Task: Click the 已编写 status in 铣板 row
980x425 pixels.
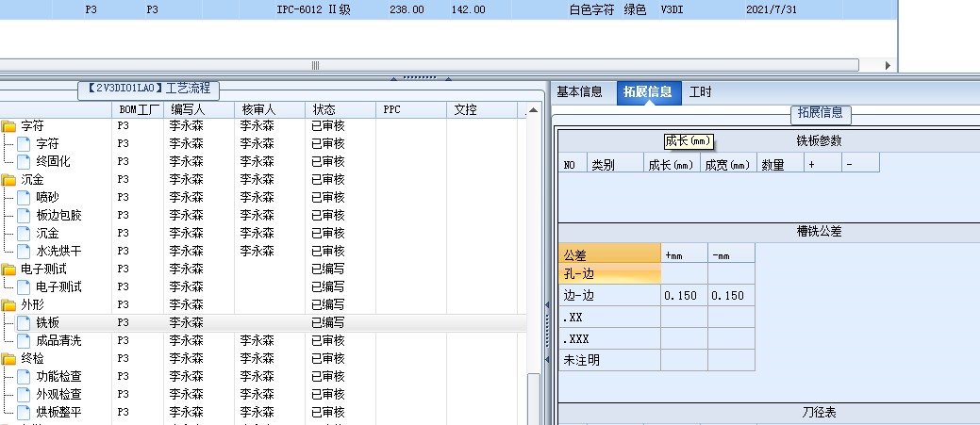Action: point(328,322)
